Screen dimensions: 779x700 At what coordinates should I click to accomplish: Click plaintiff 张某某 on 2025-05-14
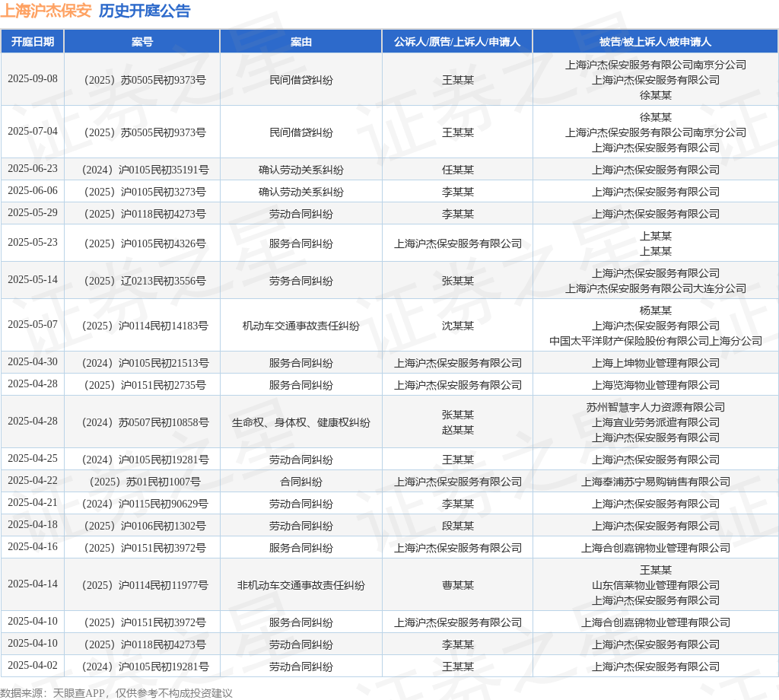click(457, 281)
